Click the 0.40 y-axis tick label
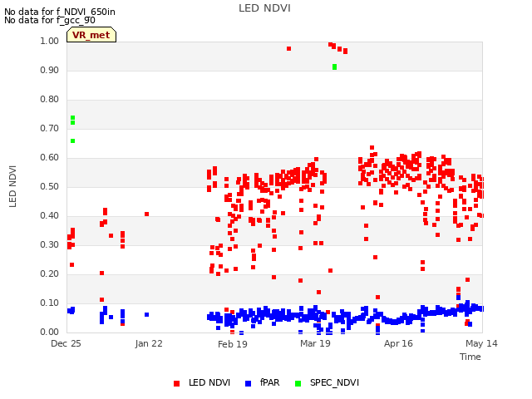 pos(50,216)
